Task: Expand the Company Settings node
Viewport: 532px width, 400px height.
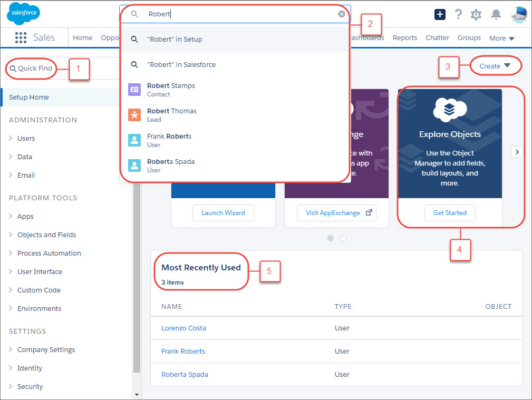Action: click(10, 349)
